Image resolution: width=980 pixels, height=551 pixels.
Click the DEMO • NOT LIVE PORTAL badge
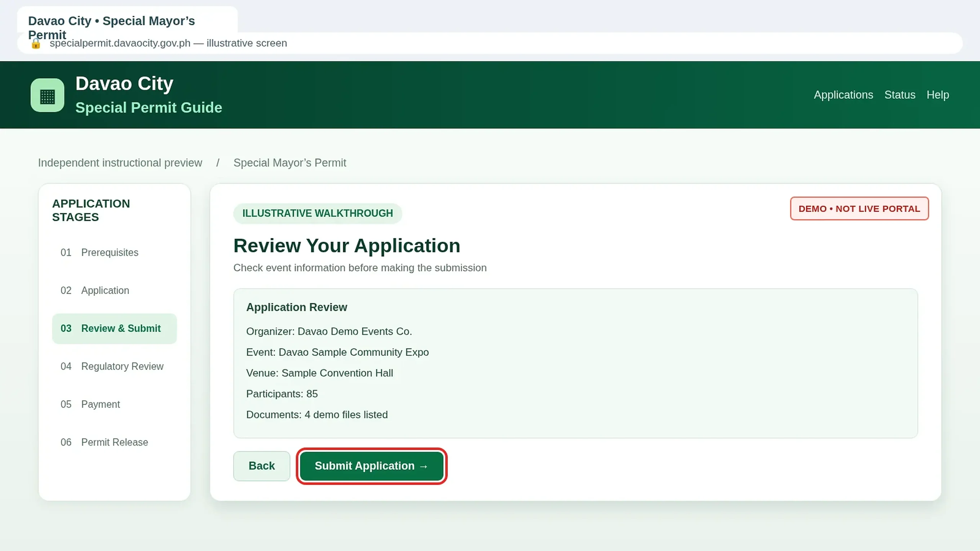(859, 209)
